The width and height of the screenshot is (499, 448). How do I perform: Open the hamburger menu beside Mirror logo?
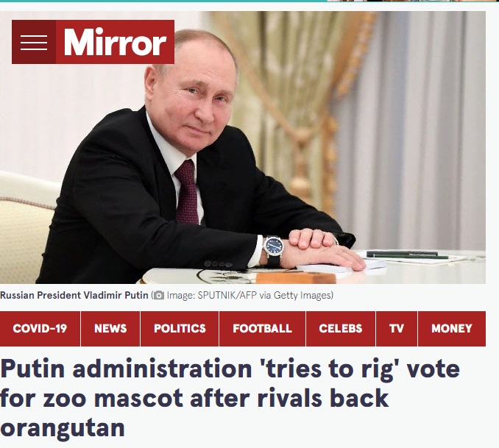[34, 42]
